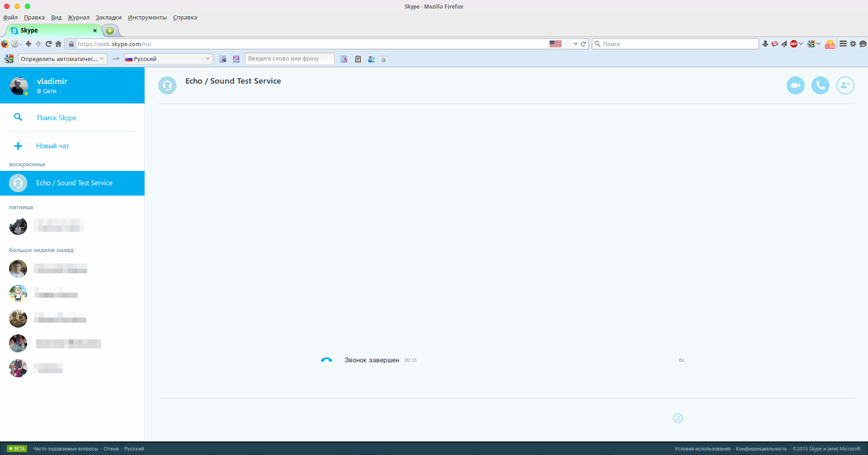Open the Firefox hamburger menu

click(x=843, y=44)
